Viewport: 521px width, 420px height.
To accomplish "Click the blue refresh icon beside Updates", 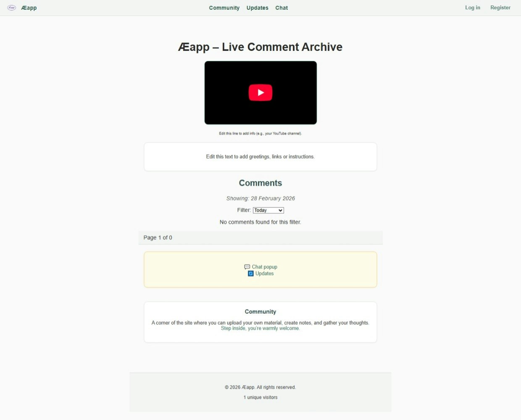I will pos(251,273).
